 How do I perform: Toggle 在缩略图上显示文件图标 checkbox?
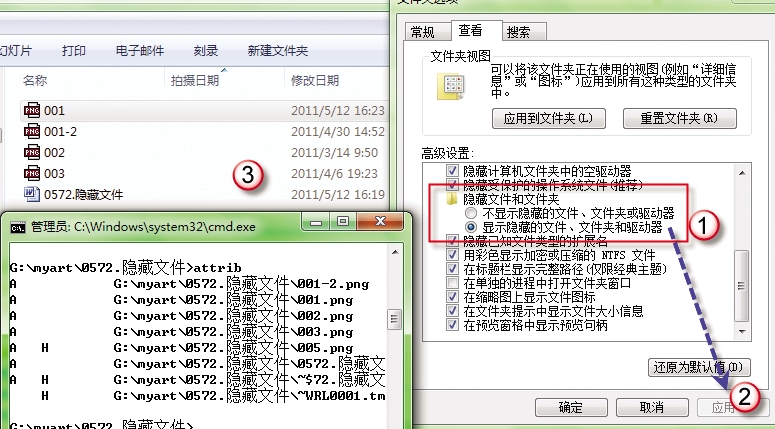point(452,297)
